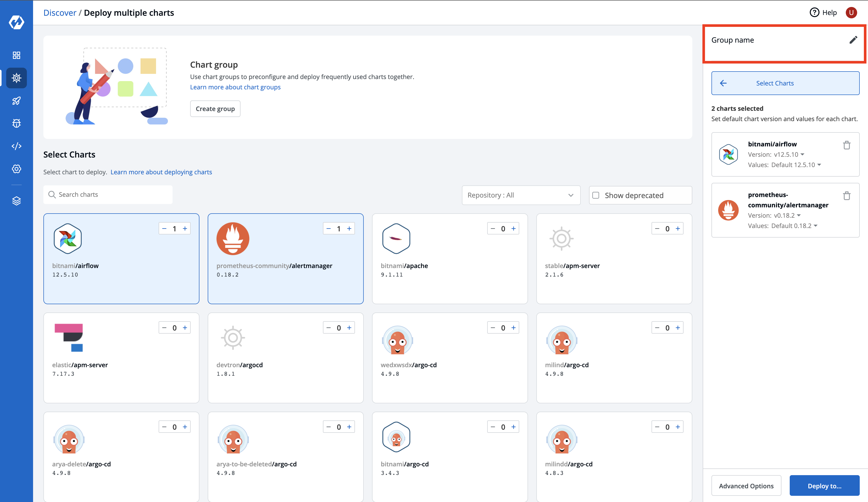The height and width of the screenshot is (502, 868).
Task: Focus the Search charts input field
Action: tap(108, 194)
